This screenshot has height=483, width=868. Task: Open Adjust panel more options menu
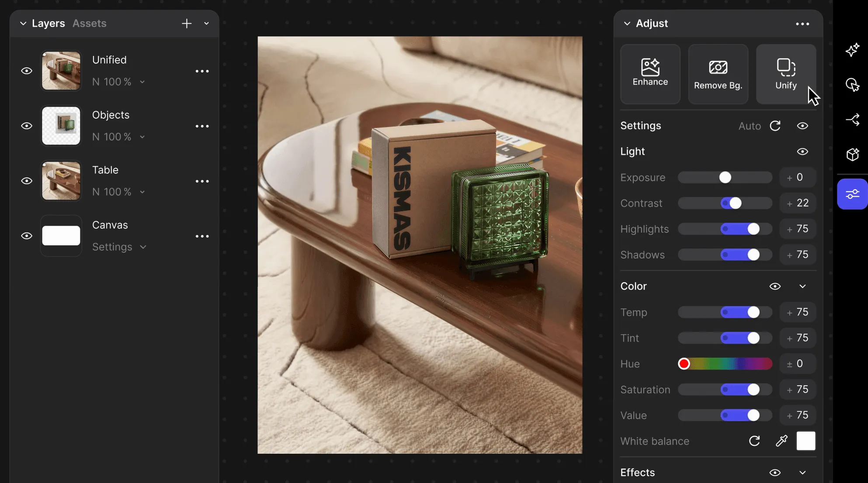tap(802, 24)
